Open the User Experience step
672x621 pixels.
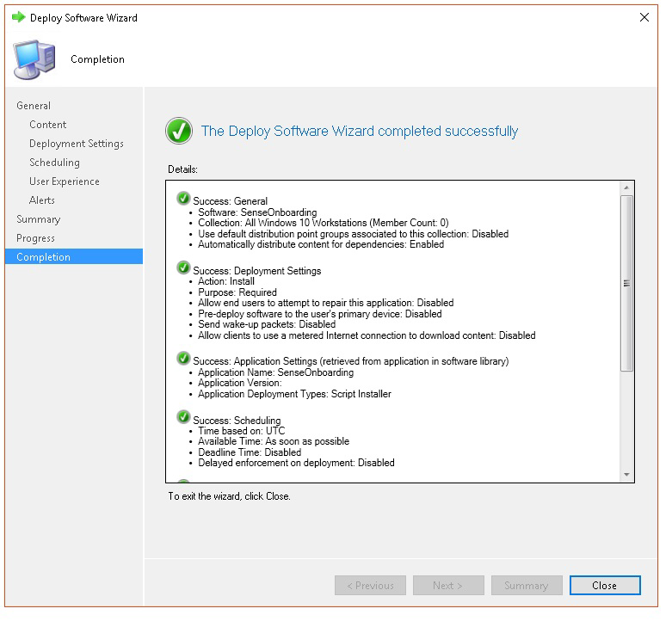coord(65,181)
